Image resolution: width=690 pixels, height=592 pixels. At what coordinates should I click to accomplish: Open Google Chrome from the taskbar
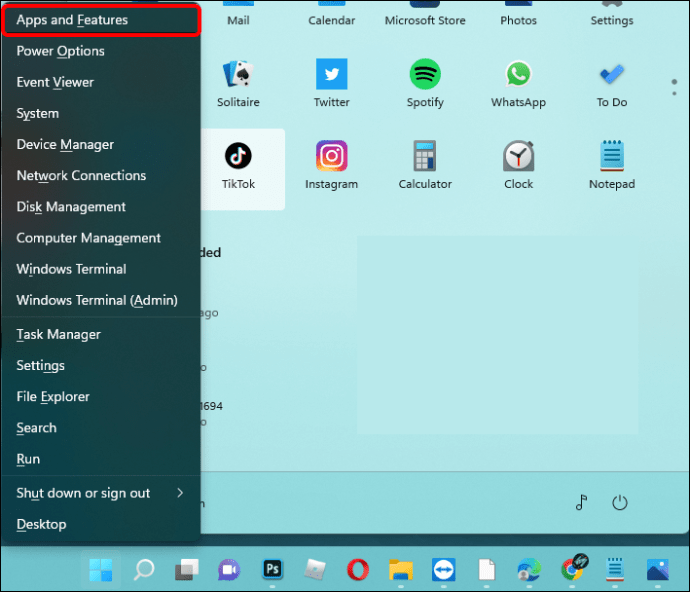[574, 568]
